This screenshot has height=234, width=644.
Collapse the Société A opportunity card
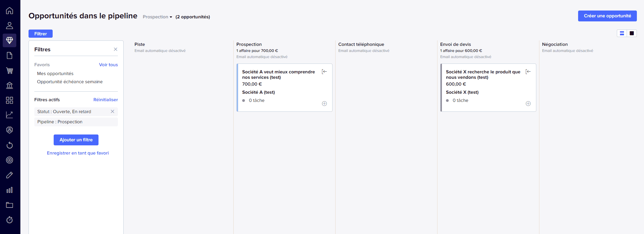coord(324,72)
